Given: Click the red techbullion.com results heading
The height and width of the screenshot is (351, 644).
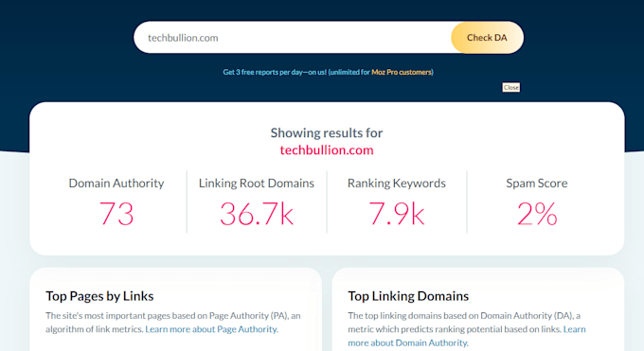Looking at the screenshot, I should [x=327, y=150].
